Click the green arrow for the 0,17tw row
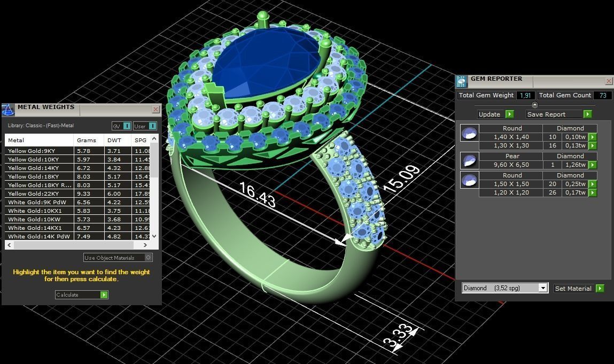 pyautogui.click(x=593, y=192)
